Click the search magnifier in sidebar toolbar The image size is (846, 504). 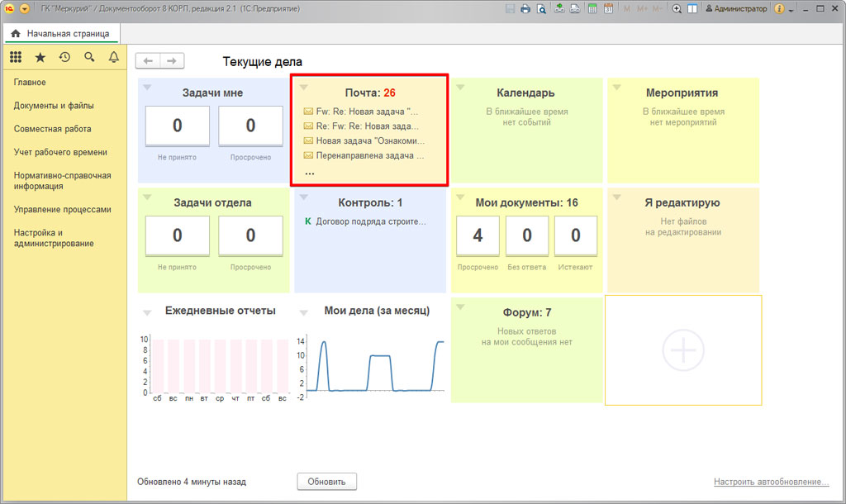click(89, 57)
